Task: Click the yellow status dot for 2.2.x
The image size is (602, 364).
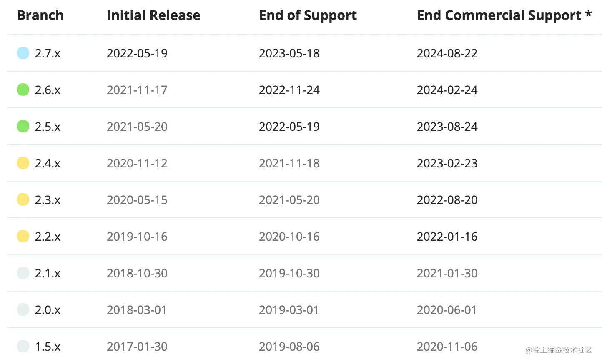Action: pyautogui.click(x=23, y=236)
